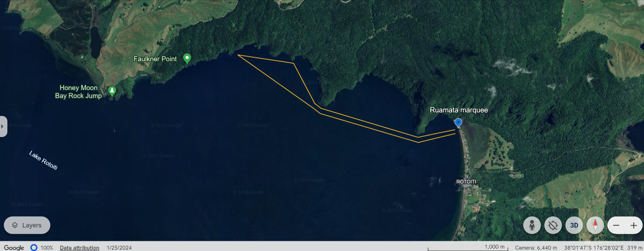Click the ROTOITI town label
Image resolution: width=644 pixels, height=251 pixels.
[x=466, y=181]
